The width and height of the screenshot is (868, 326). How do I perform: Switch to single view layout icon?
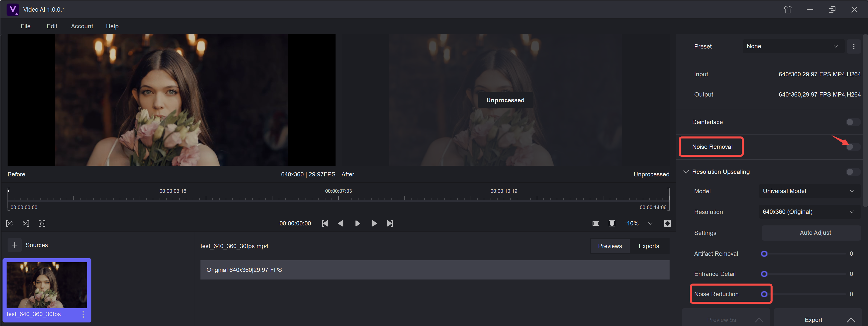[596, 223]
